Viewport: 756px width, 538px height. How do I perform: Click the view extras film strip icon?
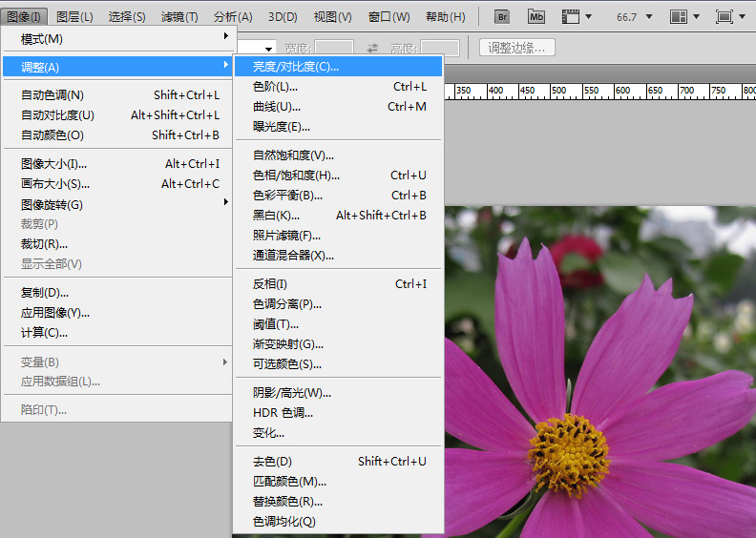(572, 17)
